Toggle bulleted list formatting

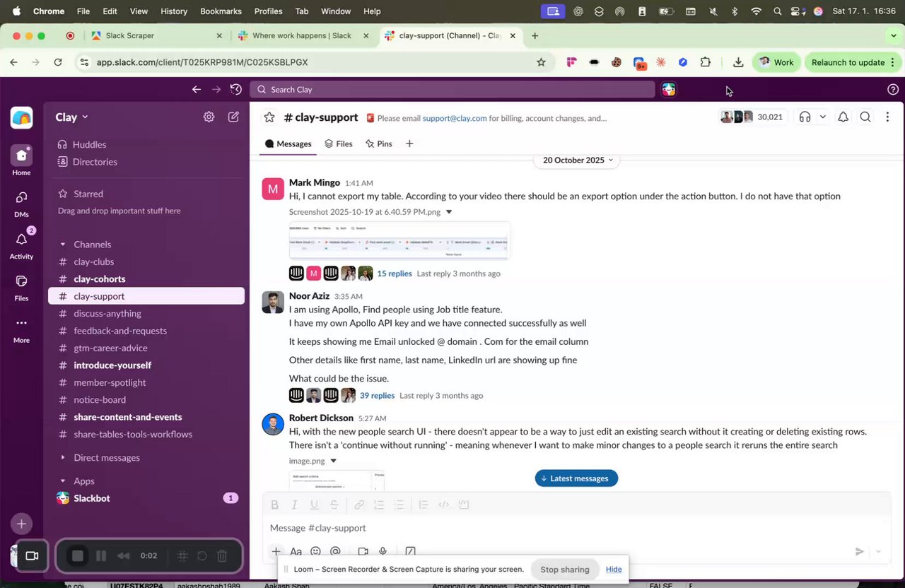coord(399,505)
